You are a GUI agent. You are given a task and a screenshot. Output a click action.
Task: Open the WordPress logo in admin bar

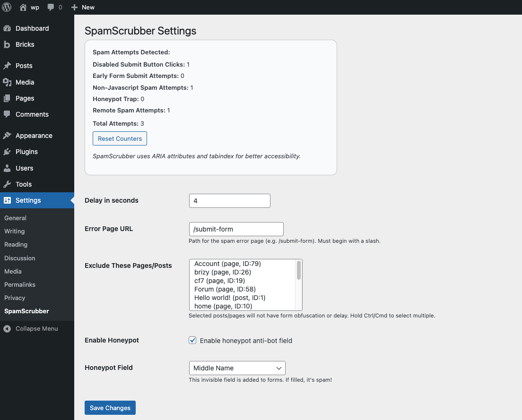[6, 7]
